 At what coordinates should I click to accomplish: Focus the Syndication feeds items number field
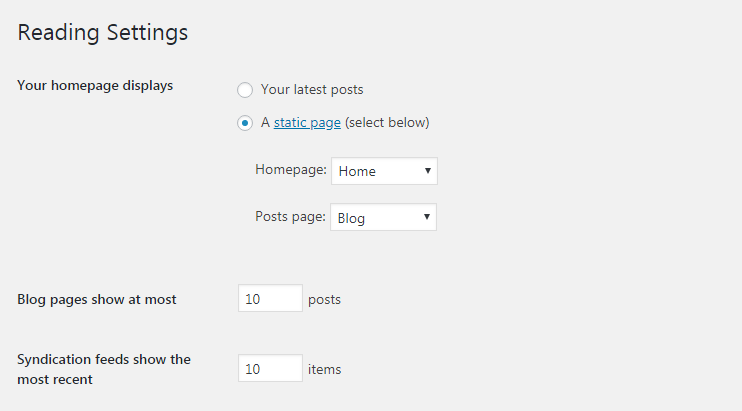tap(270, 369)
